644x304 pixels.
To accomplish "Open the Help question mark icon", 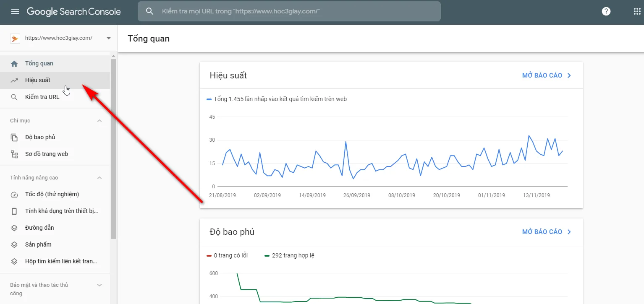I will (606, 11).
